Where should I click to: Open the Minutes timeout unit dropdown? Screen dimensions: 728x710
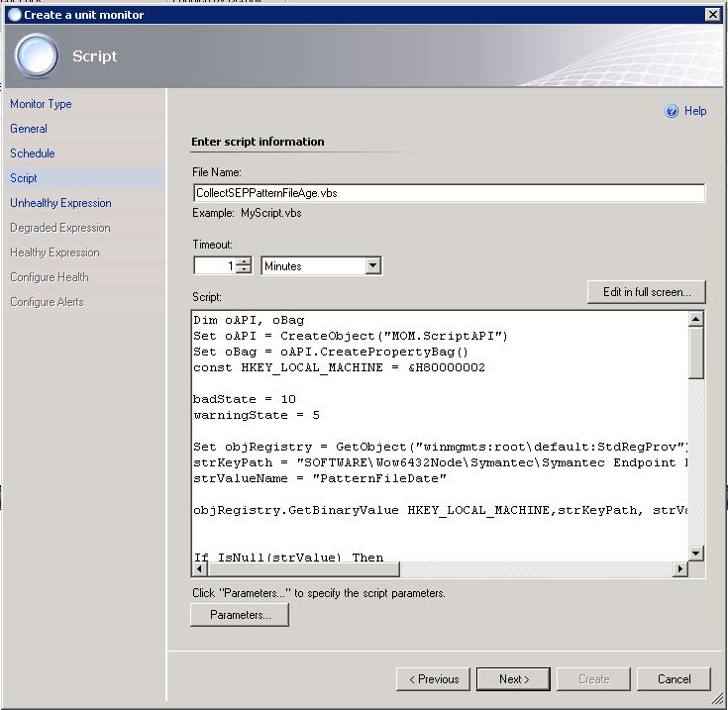tap(372, 266)
